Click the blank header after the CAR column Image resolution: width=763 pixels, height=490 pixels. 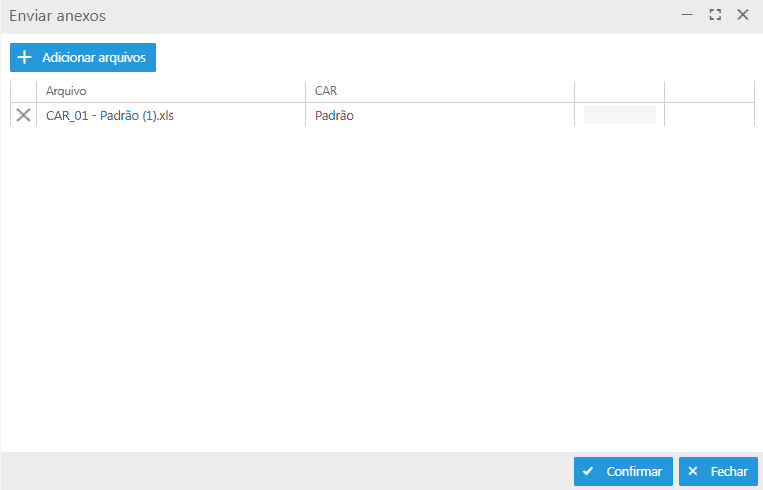tap(619, 91)
